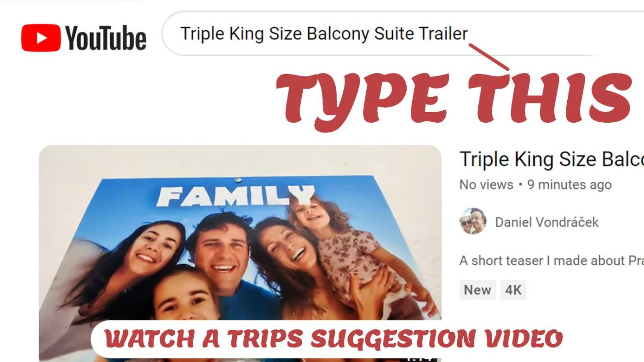Play the video via the family calendar thumbnail
The width and height of the screenshot is (644, 362).
(240, 254)
